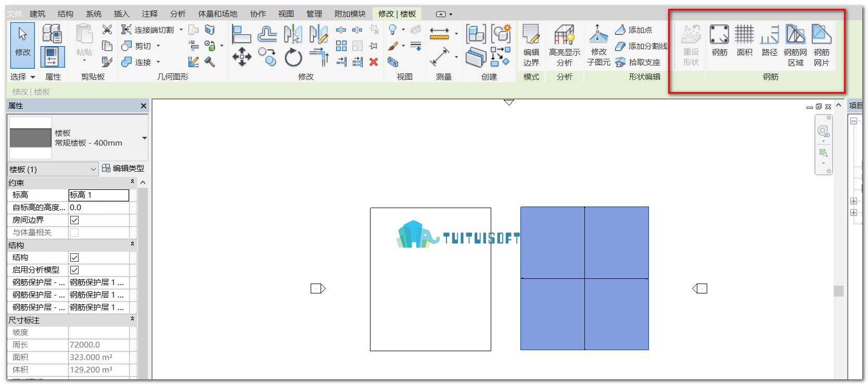Open the 注释 ribbon tab
868x385 pixels.
tap(150, 14)
